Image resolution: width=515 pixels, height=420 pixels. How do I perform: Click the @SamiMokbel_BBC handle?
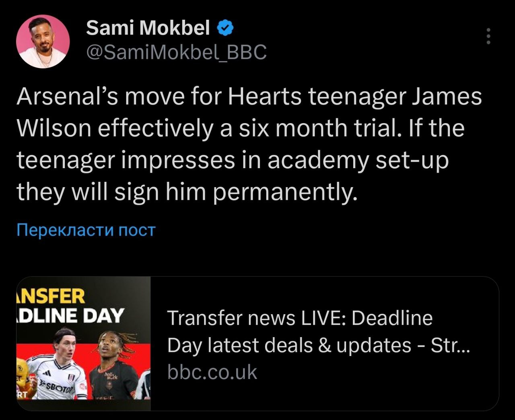coord(176,52)
